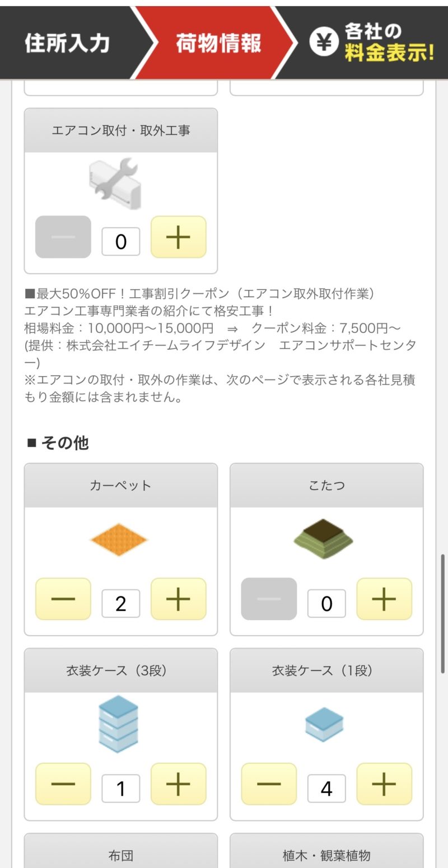Select luggage information (荷物情報) step
Viewport: 448px width, 868px height.
(x=218, y=43)
